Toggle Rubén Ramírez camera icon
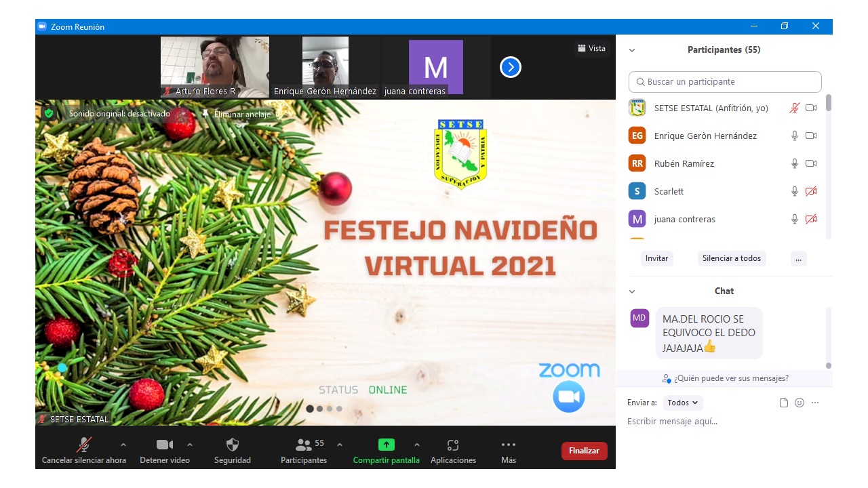 [811, 163]
